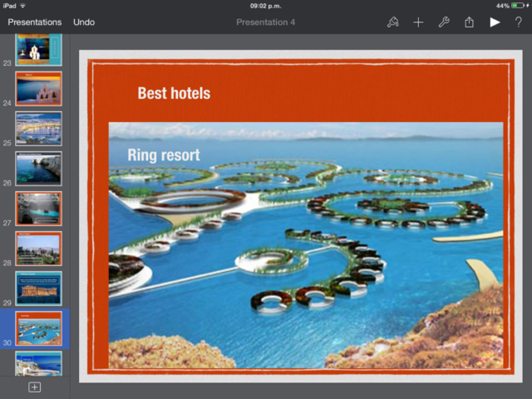The height and width of the screenshot is (399, 532).
Task: Select slide 24 thumbnail
Action: [38, 89]
